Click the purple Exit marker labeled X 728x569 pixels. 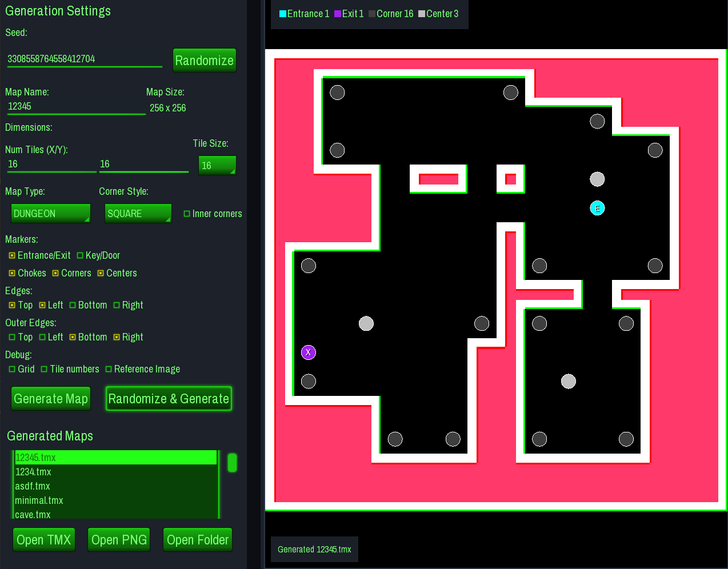[309, 352]
